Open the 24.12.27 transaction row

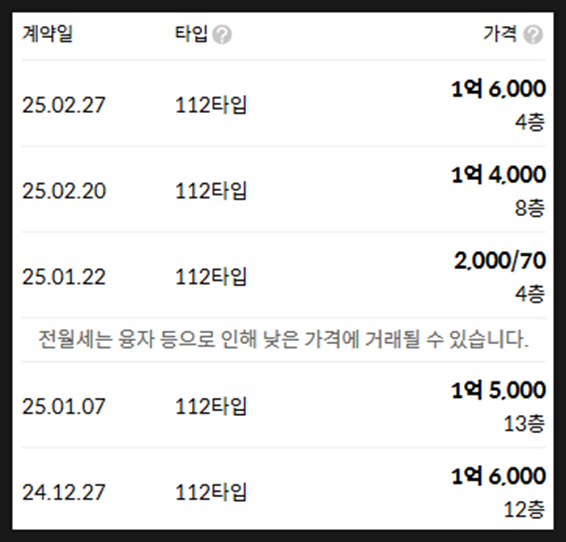click(x=283, y=490)
